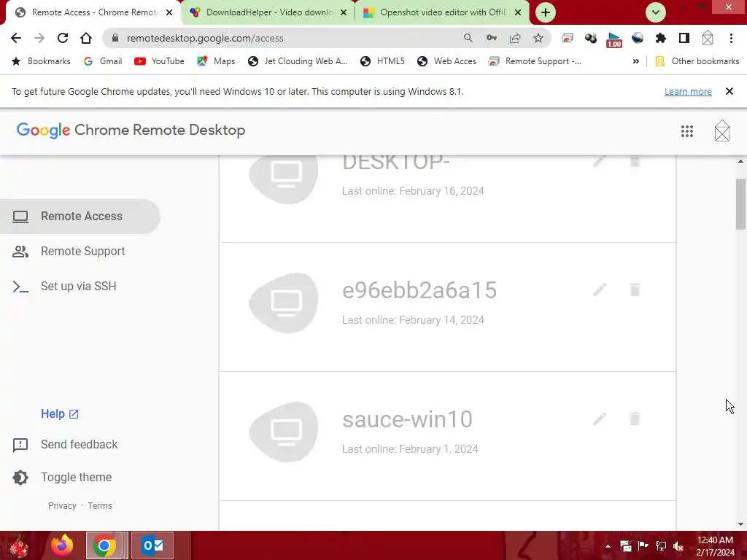
Task: Click the e96ebb2a6a15 computer icon
Action: coord(285,303)
